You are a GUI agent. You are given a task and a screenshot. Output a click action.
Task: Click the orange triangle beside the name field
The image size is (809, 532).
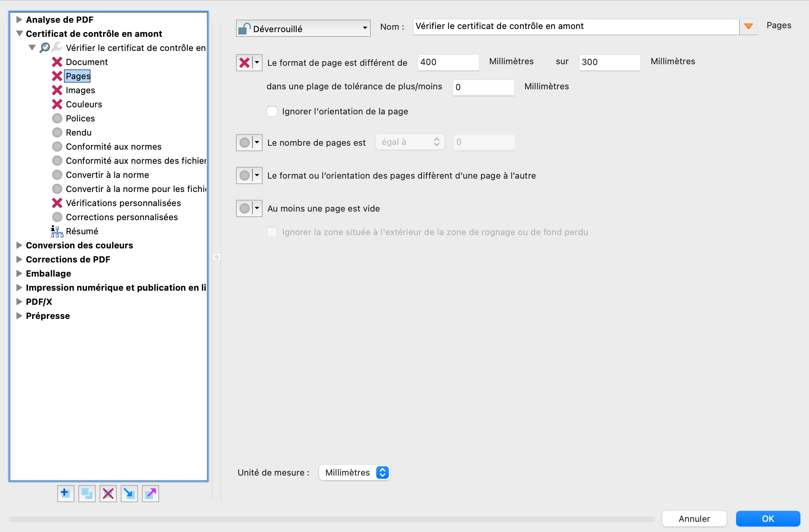(748, 27)
